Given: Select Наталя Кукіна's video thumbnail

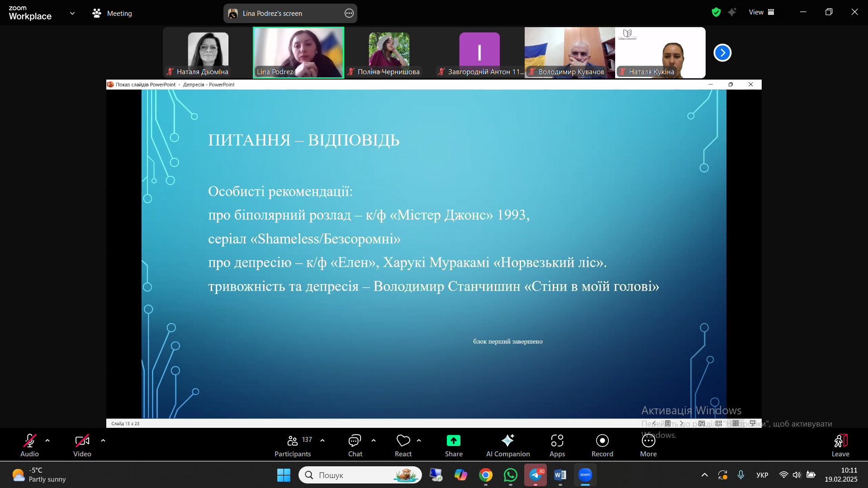Looking at the screenshot, I should tap(660, 52).
